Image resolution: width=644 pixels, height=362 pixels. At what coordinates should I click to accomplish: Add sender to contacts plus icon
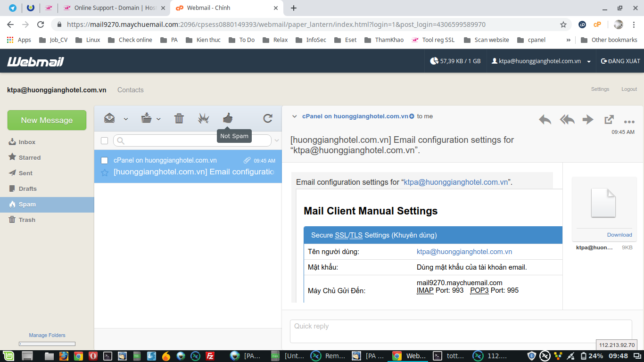click(x=412, y=116)
